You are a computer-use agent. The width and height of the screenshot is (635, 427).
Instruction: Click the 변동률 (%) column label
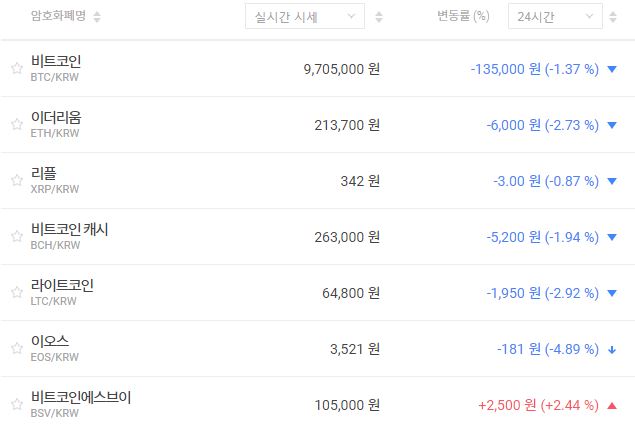coord(463,16)
